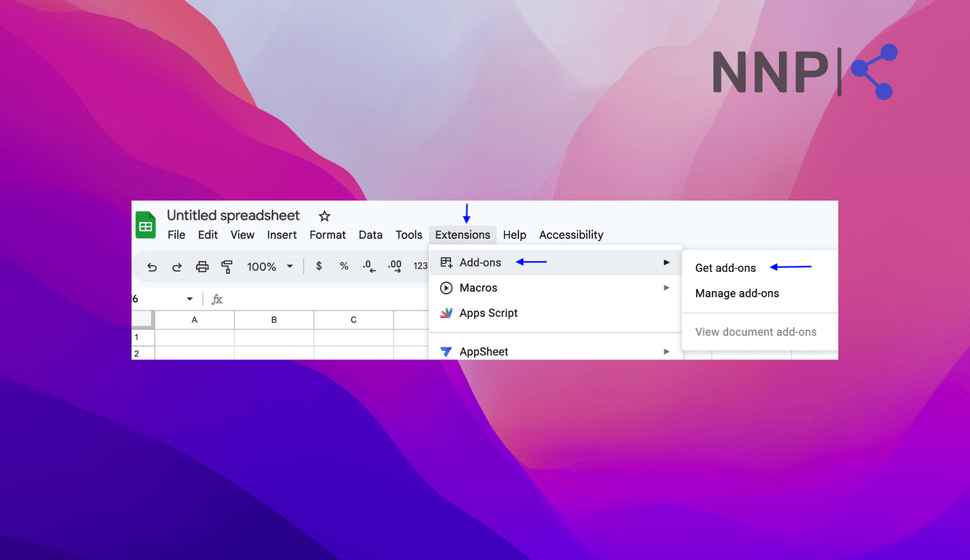Open the View menu

pos(242,235)
